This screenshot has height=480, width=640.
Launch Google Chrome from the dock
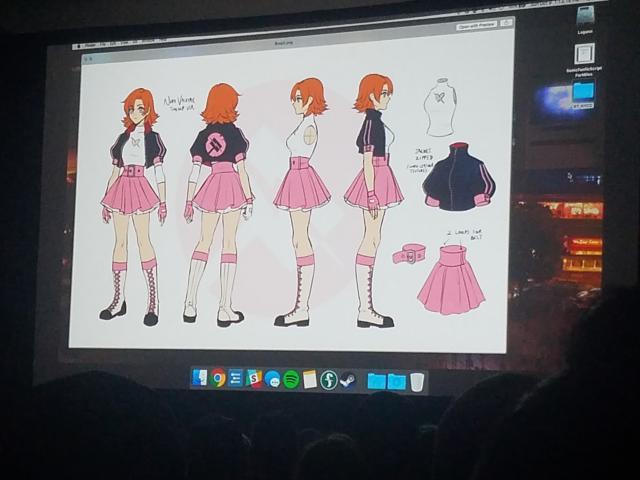218,378
